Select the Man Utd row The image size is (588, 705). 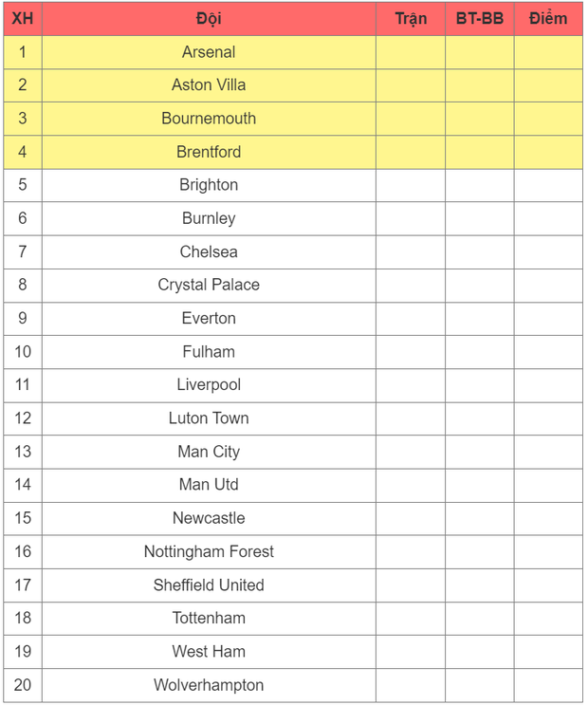point(209,485)
